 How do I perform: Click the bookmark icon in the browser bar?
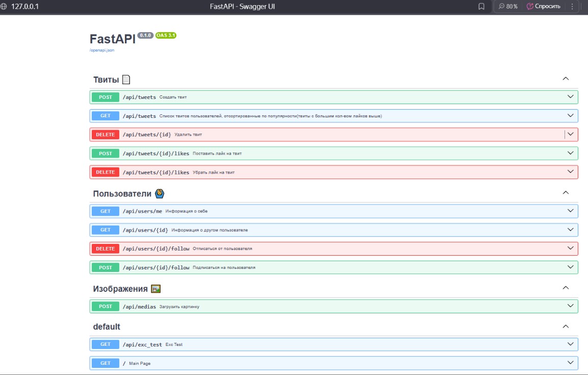pyautogui.click(x=481, y=6)
